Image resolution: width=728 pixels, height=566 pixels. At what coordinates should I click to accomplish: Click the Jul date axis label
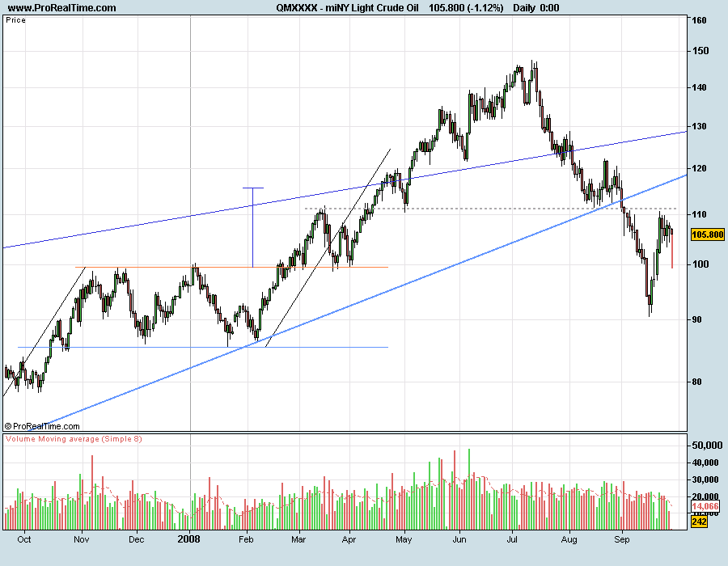[x=512, y=539]
